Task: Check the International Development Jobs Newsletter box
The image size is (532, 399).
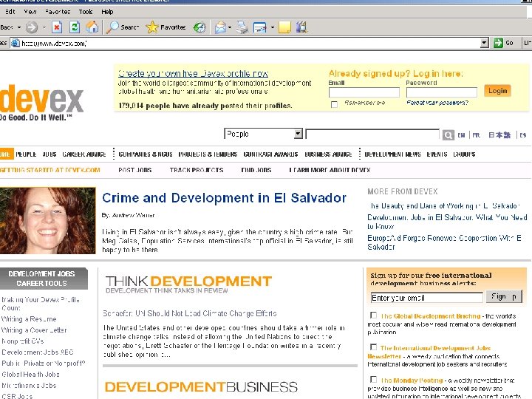Action: (374, 347)
